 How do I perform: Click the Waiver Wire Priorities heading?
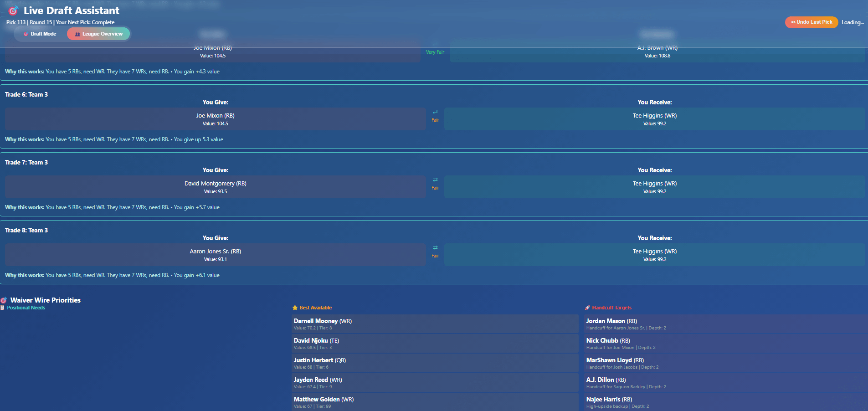point(46,300)
